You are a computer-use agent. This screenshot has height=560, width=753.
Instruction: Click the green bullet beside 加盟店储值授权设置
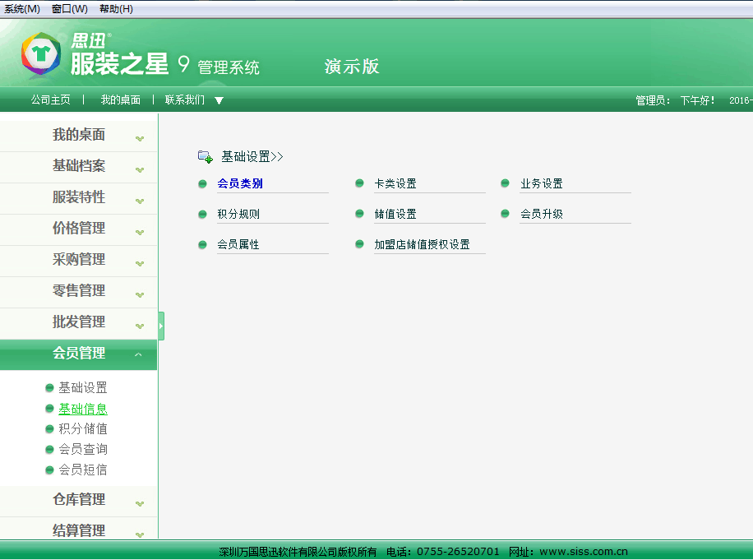[x=359, y=244]
